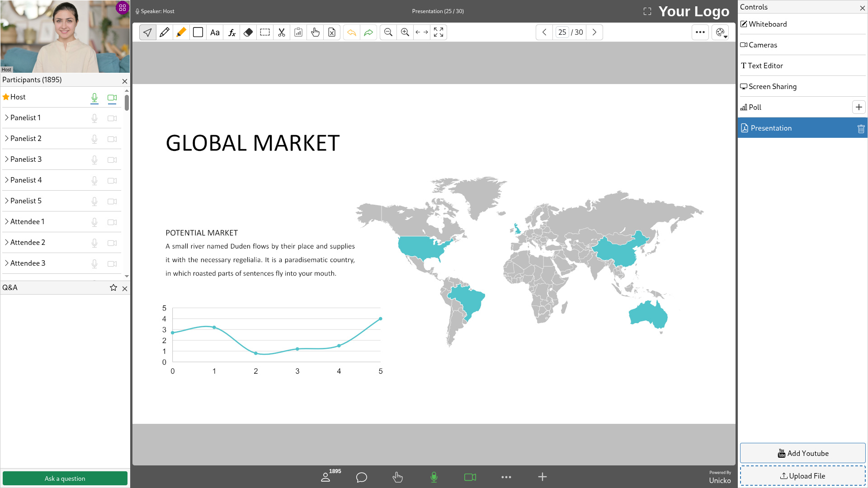Viewport: 868px width, 488px height.
Task: Click Add Youtube button
Action: [802, 453]
